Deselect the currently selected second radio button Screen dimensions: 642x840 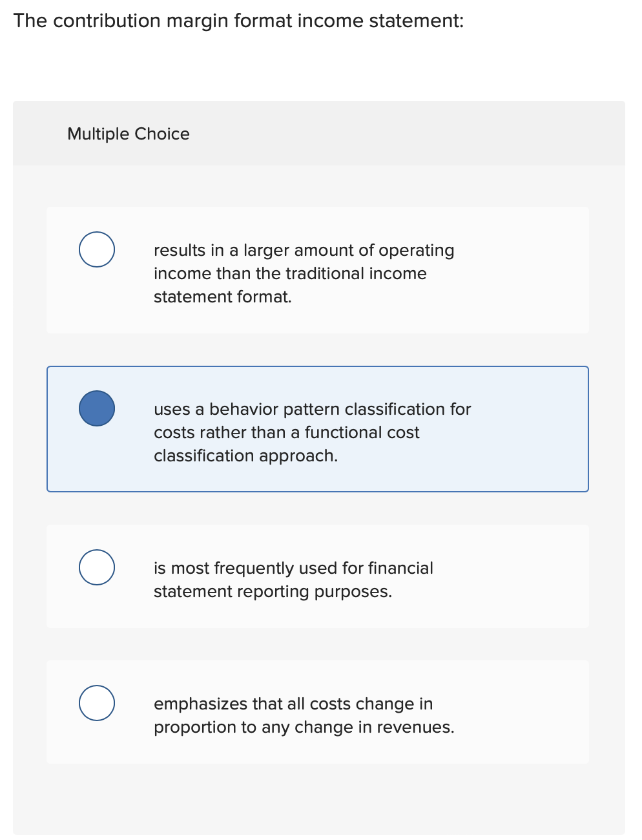coord(96,408)
